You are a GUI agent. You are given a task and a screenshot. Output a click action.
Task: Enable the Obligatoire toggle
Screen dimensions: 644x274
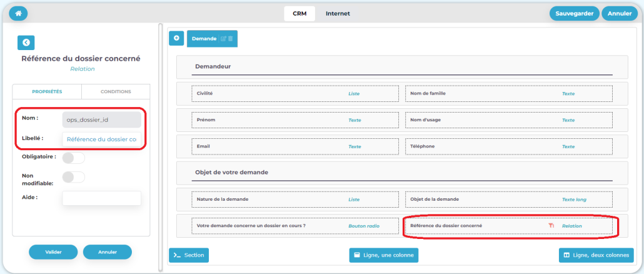[x=73, y=157]
